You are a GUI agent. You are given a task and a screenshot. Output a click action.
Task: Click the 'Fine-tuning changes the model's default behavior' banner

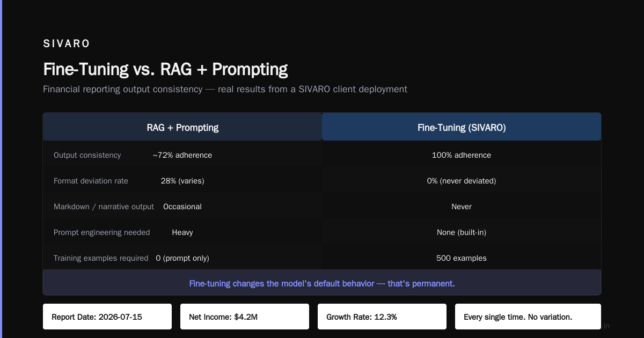click(322, 283)
